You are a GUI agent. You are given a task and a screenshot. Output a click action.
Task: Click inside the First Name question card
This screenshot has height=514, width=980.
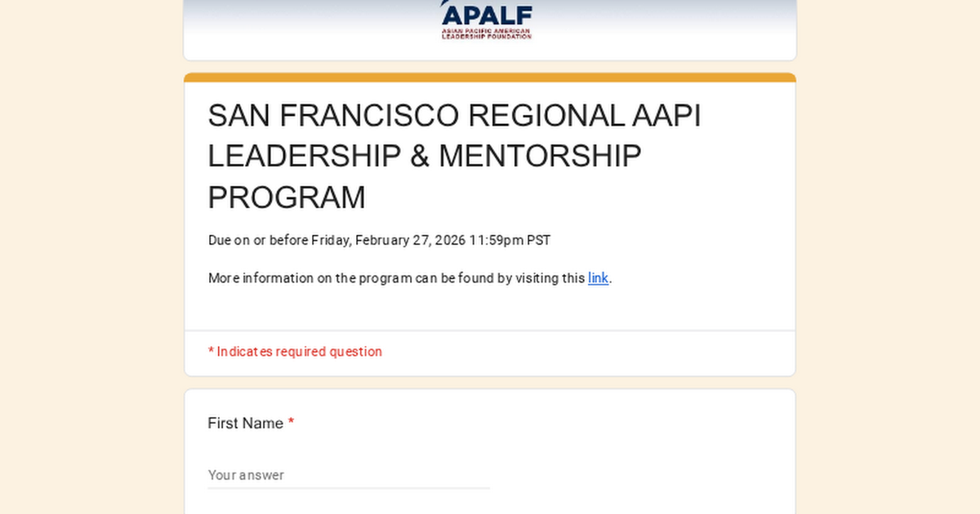pyautogui.click(x=489, y=449)
